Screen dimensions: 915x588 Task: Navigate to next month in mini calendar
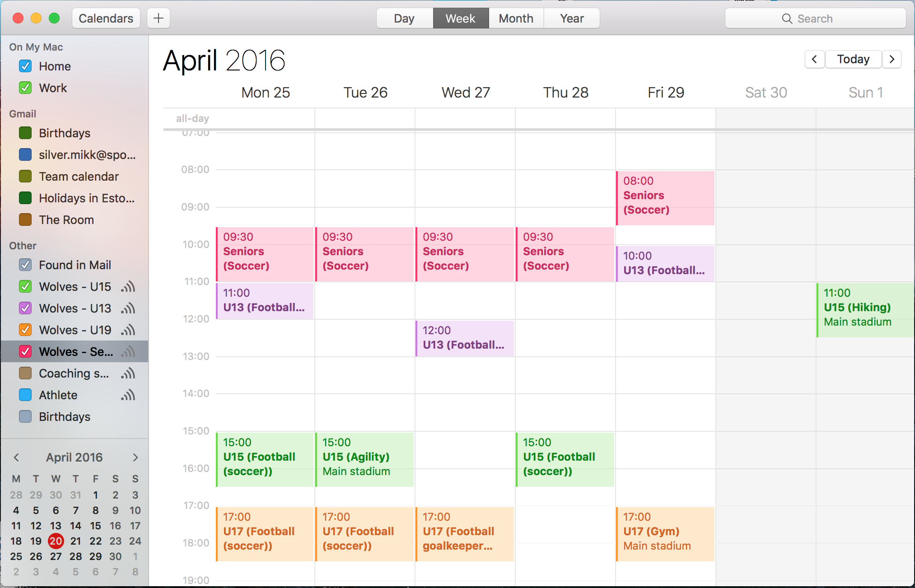pyautogui.click(x=133, y=457)
